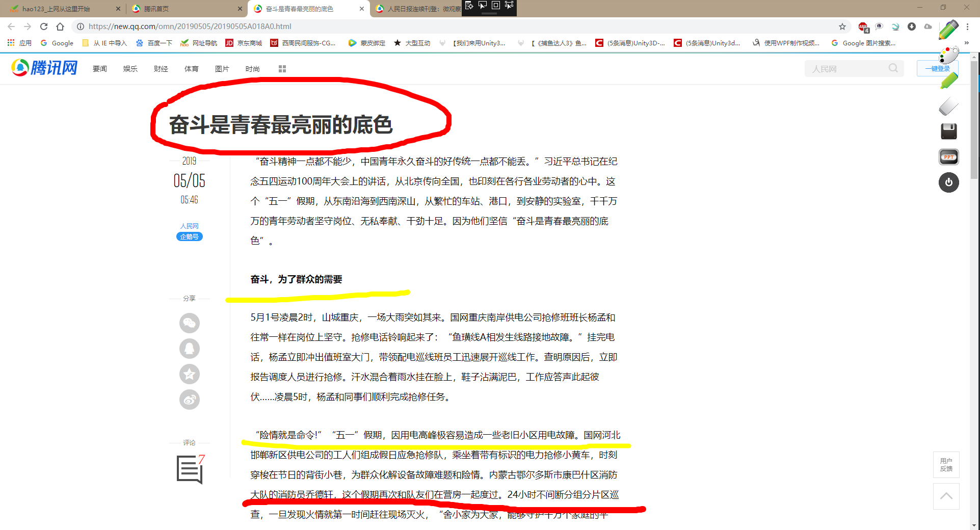This screenshot has width=980, height=530.
Task: Open the AdBlock Plus extension
Action: click(x=863, y=26)
